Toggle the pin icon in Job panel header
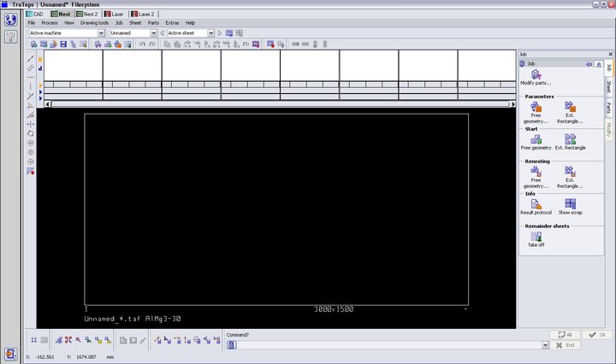The width and height of the screenshot is (616, 364). pyautogui.click(x=589, y=64)
